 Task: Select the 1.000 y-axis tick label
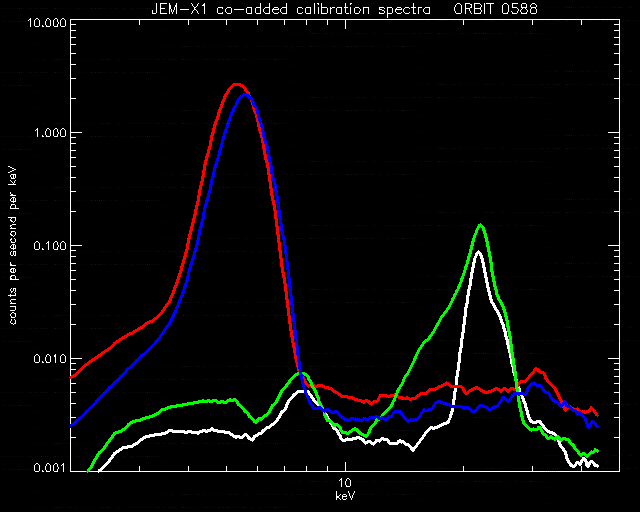coord(49,133)
